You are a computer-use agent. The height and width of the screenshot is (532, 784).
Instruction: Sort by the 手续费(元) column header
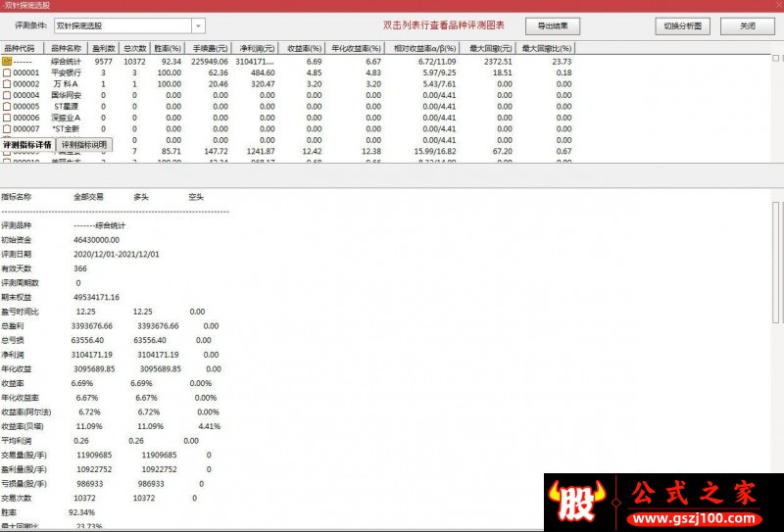[x=208, y=49]
